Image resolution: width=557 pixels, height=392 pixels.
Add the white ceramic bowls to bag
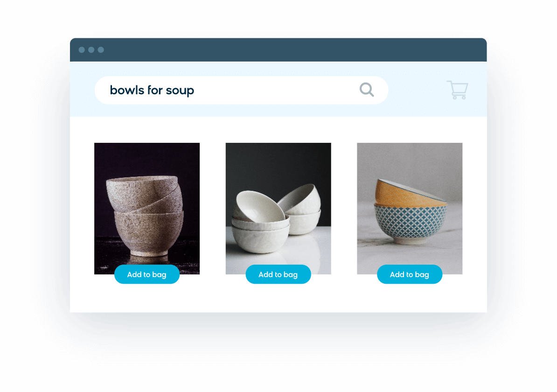pyautogui.click(x=278, y=274)
